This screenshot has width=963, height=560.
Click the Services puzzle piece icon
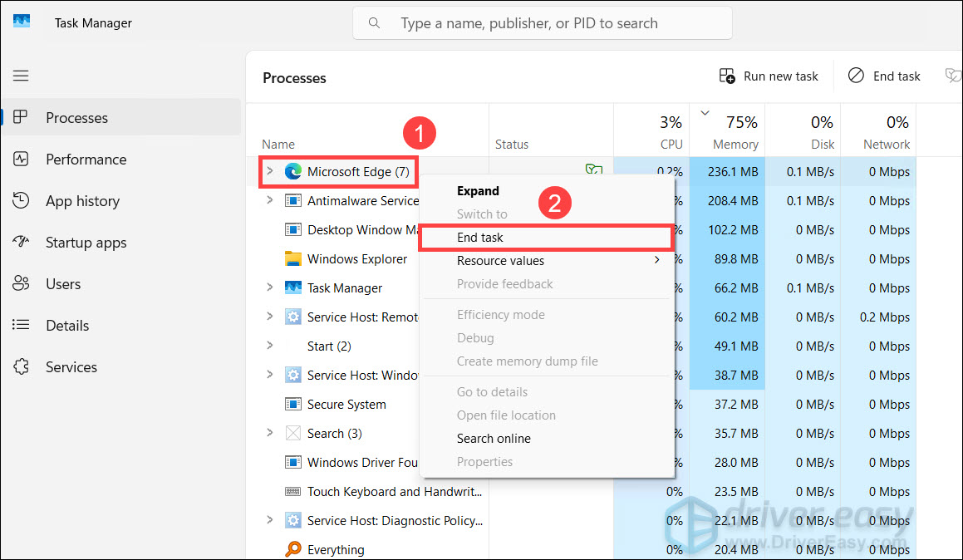[21, 366]
